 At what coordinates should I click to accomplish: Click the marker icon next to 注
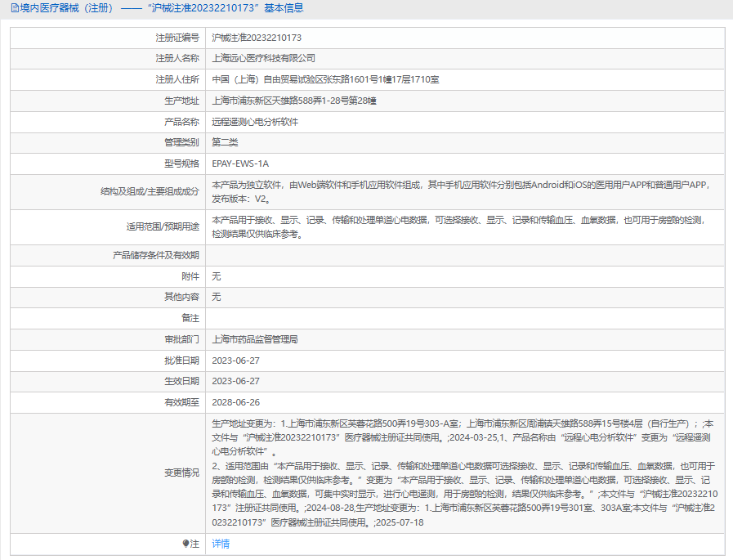(185, 544)
